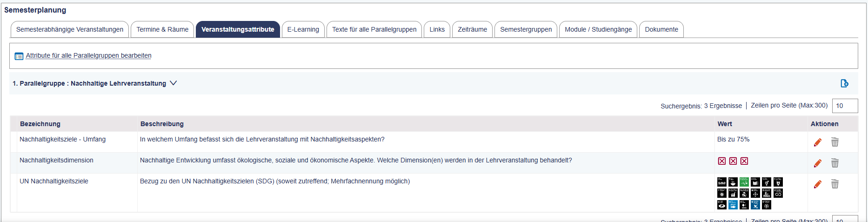Viewport: 868px width, 222px height.
Task: Click description starting Nachhaltige Entwicklung umfasst
Action: [356, 160]
